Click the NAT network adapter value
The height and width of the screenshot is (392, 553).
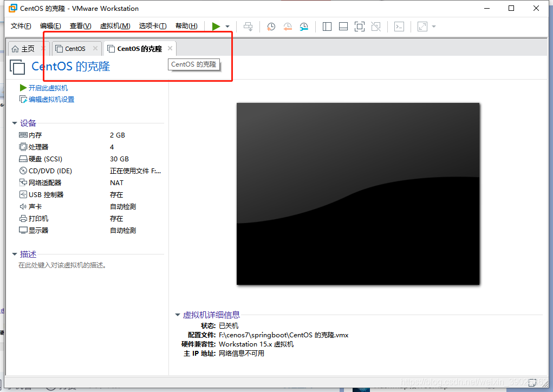(x=117, y=182)
